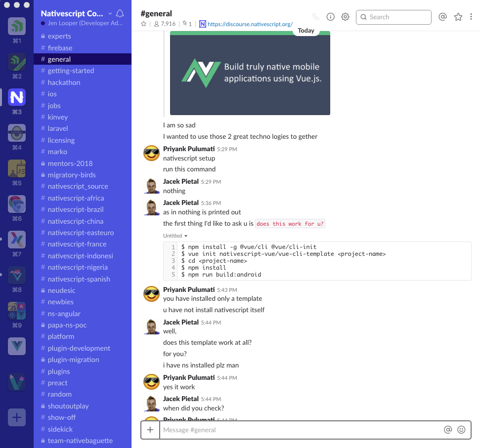
Task: Click the plus icon to add workspace
Action: pos(17,417)
